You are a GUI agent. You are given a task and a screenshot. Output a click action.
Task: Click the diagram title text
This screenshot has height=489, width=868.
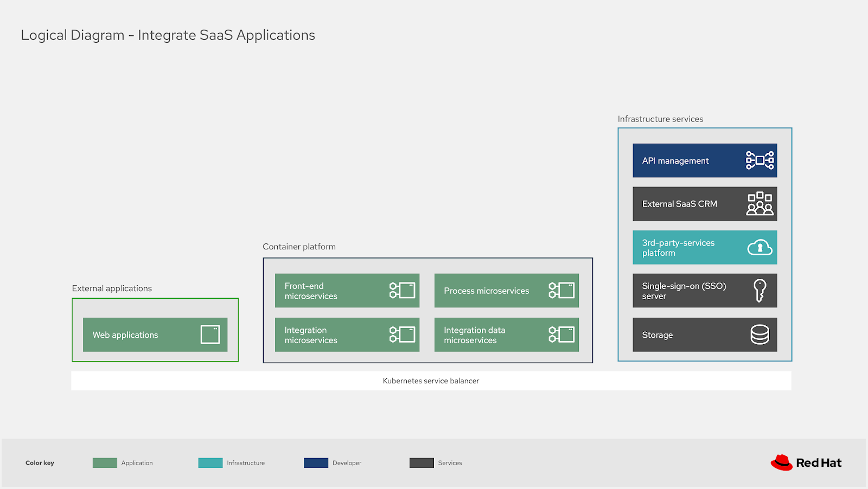(168, 35)
